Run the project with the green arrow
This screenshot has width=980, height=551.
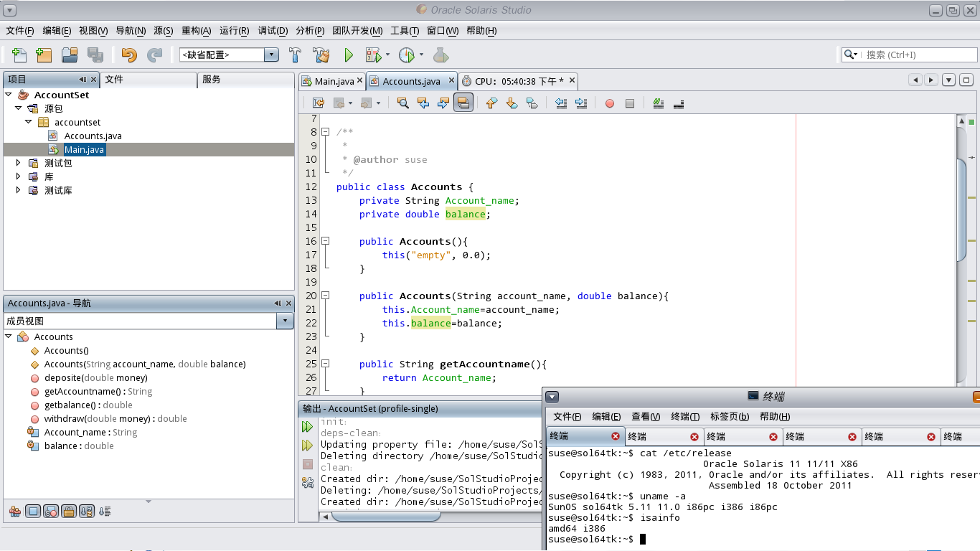coord(349,55)
